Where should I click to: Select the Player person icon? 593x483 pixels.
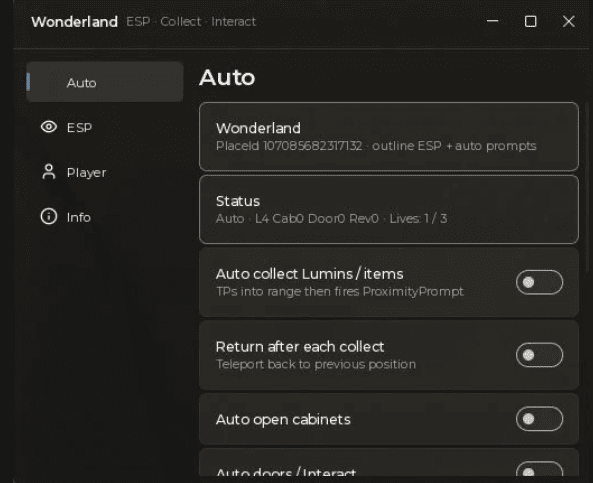(49, 172)
